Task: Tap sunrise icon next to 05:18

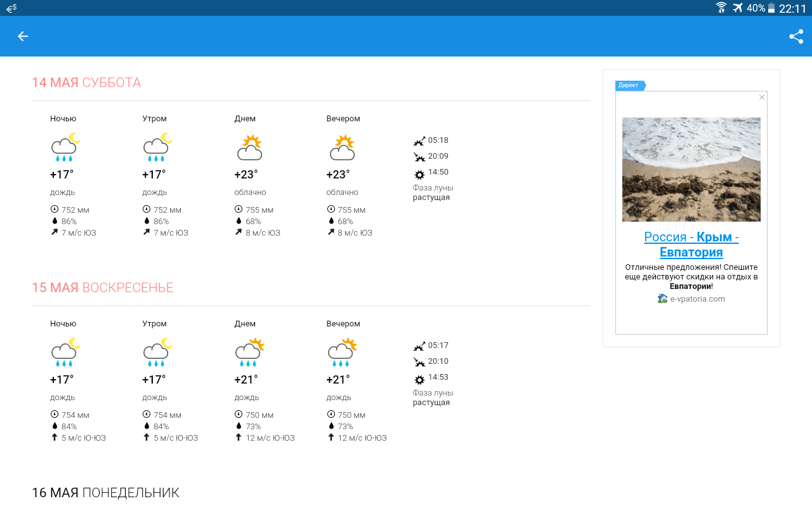Action: pos(419,141)
